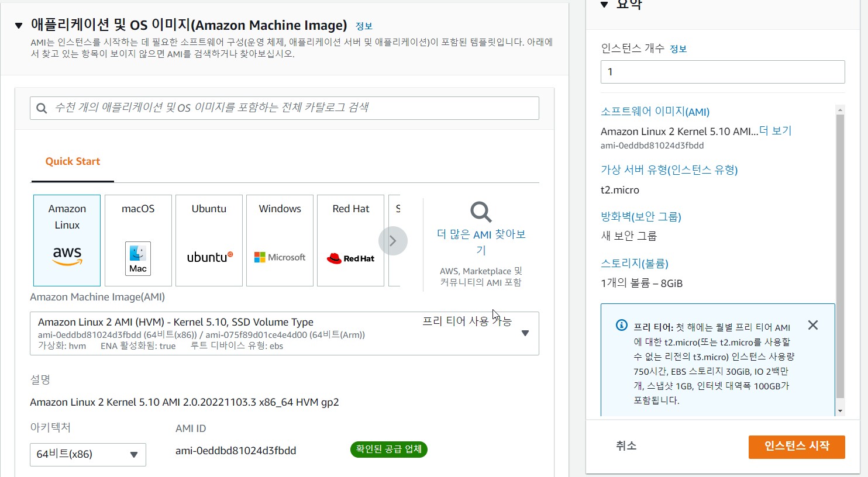Click the 인스턴스 시작 button
Viewport: 868px width, 477px height.
pyautogui.click(x=797, y=447)
